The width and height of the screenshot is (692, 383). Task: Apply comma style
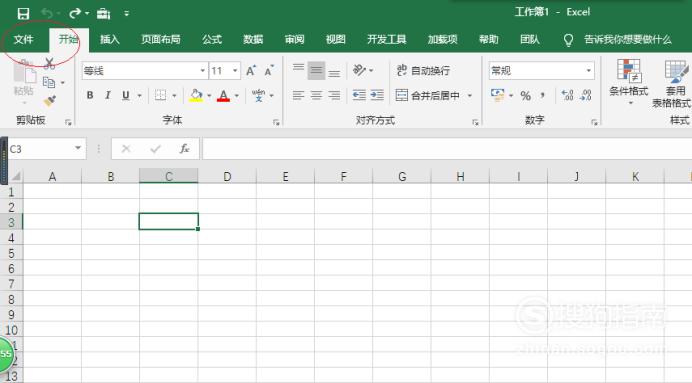(x=542, y=95)
